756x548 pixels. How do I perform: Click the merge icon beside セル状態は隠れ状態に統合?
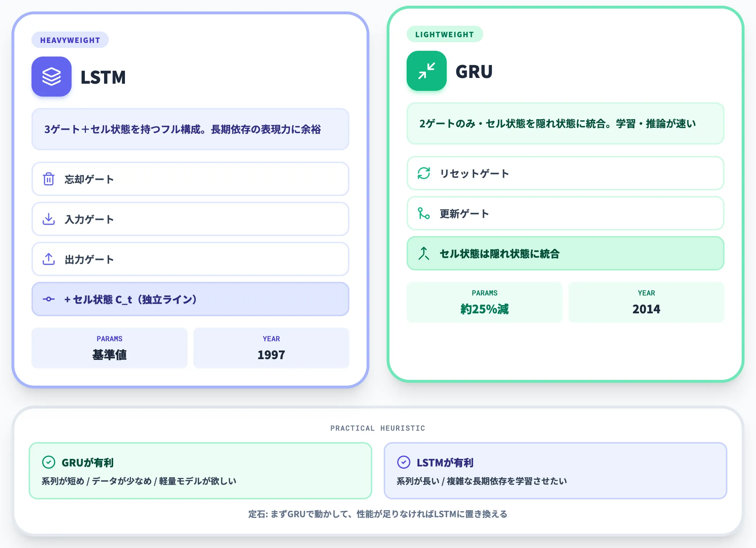(424, 253)
